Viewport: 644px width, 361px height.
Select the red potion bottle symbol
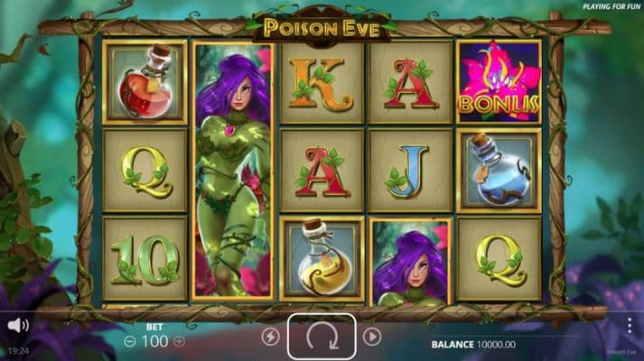coord(145,81)
